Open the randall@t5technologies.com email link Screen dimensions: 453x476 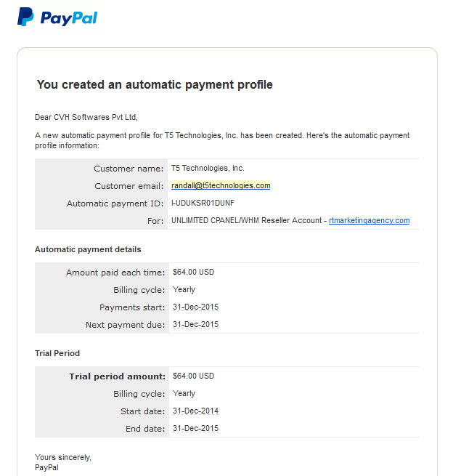221,185
